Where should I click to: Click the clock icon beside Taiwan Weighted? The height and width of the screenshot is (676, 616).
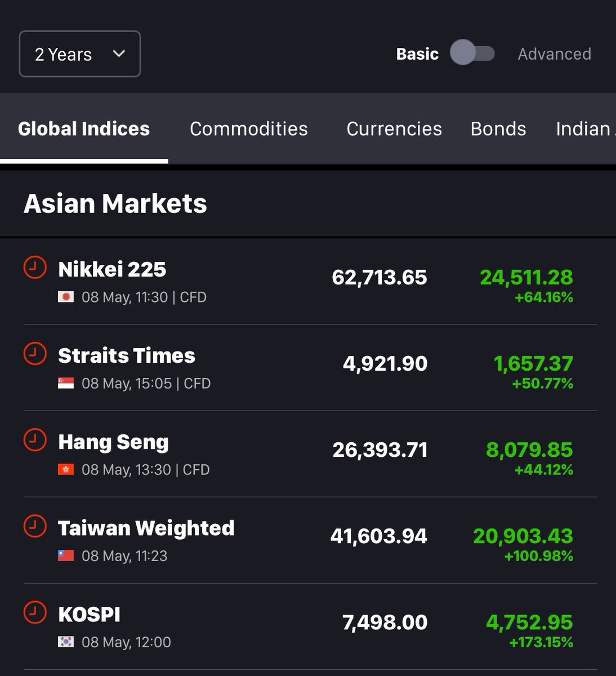[34, 526]
